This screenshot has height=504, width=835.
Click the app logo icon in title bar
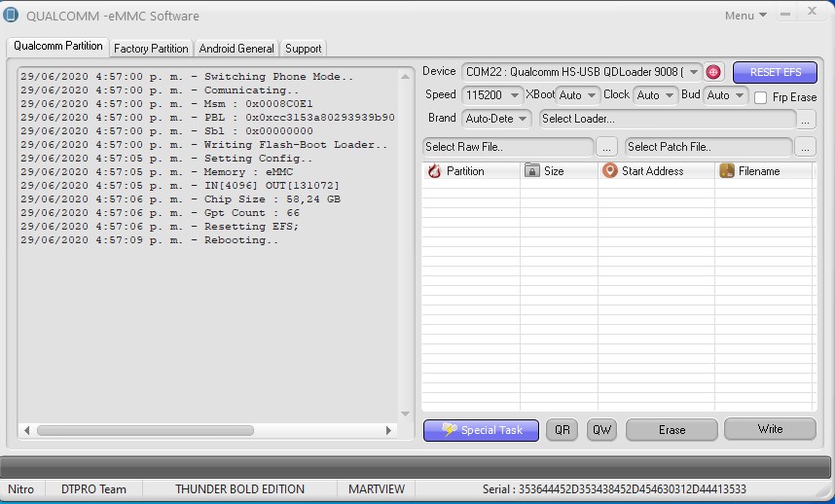pyautogui.click(x=11, y=15)
